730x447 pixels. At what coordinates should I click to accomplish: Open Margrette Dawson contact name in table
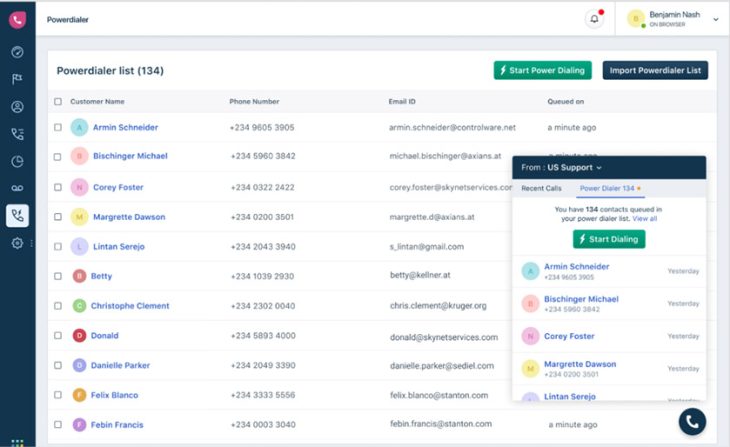[129, 217]
